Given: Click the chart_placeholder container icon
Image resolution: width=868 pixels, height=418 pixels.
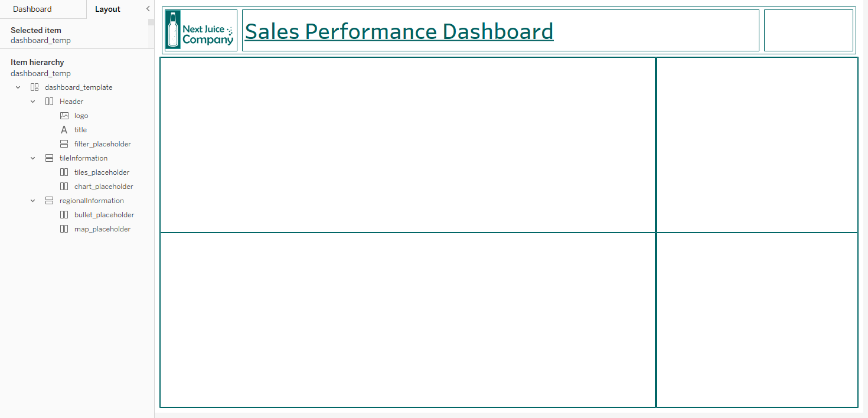Looking at the screenshot, I should [x=64, y=186].
